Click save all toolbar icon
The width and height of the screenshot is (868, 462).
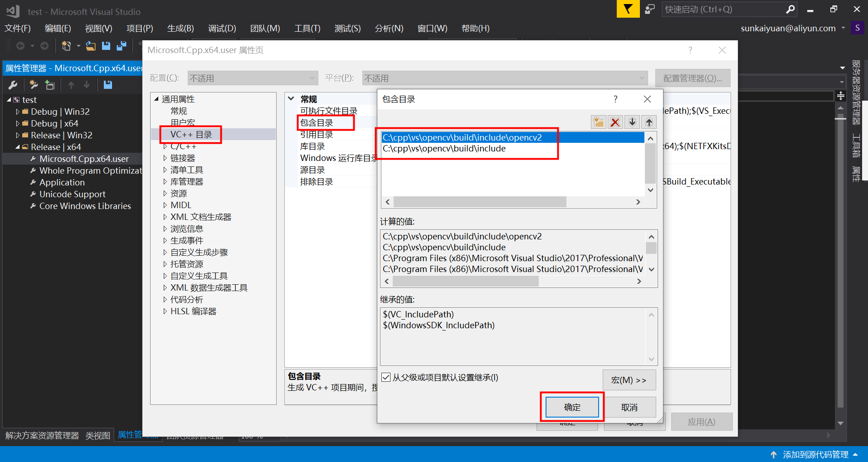[122, 46]
